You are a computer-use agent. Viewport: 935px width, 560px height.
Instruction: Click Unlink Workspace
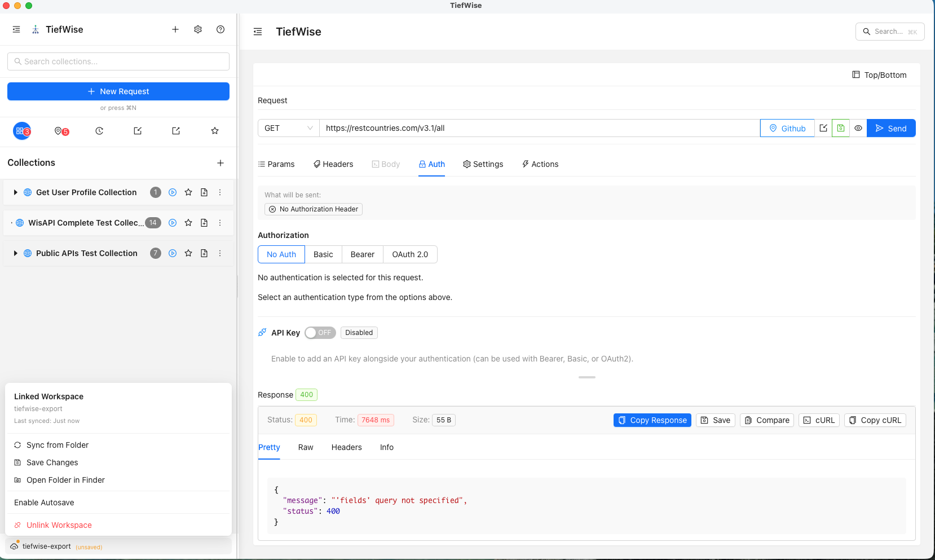tap(58, 525)
